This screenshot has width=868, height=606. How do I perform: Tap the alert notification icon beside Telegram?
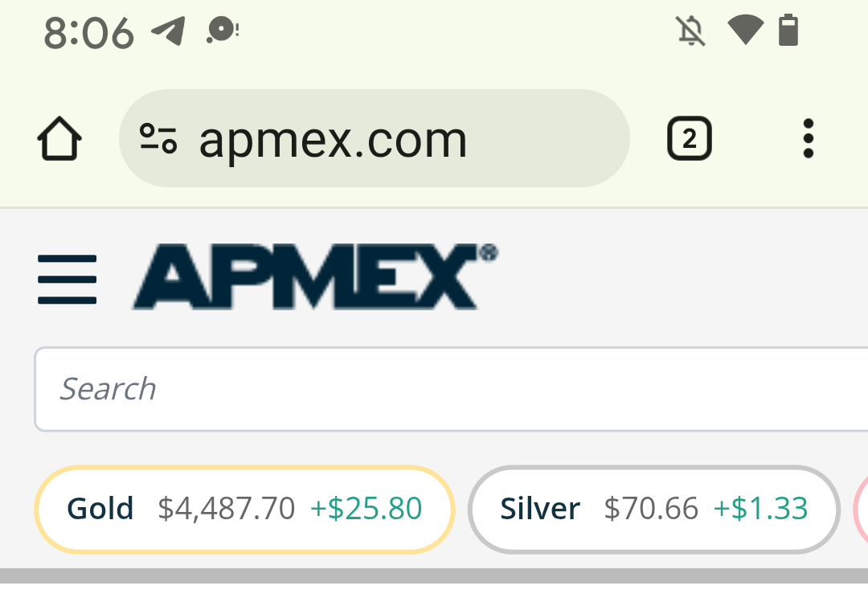coord(222,31)
